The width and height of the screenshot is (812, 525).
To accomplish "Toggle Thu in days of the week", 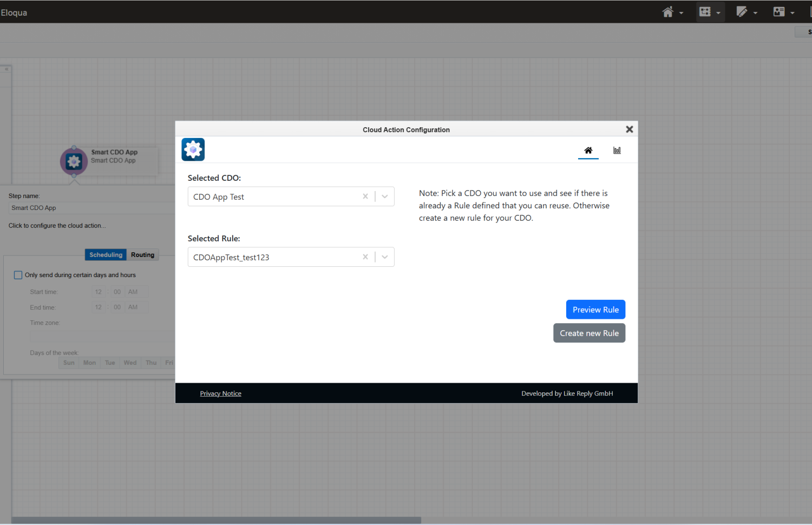I will click(x=151, y=363).
